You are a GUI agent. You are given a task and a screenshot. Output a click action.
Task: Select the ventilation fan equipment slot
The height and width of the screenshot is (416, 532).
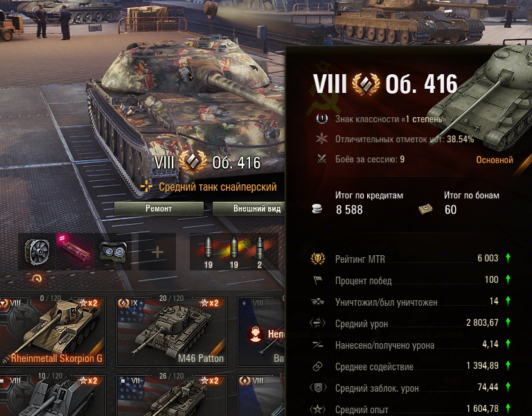(37, 252)
